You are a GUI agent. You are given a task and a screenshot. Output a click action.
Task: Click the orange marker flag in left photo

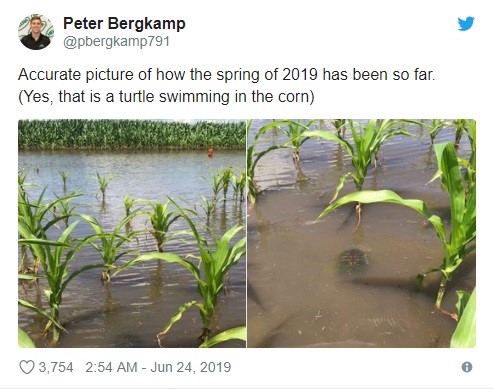click(x=210, y=152)
